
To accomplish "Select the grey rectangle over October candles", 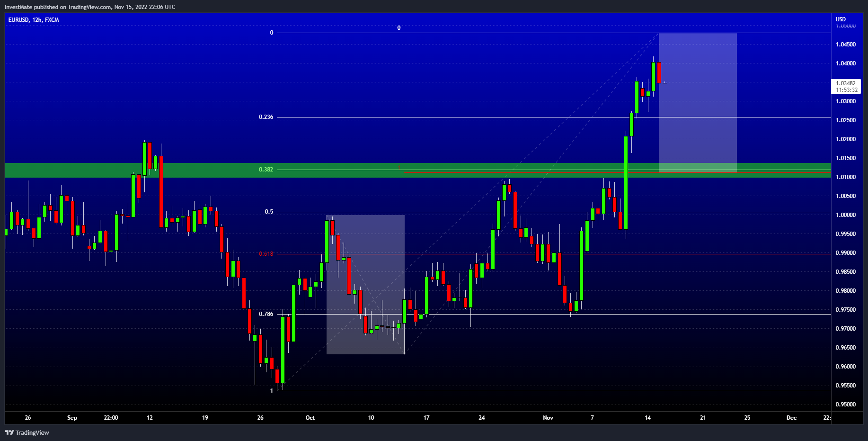I will (x=365, y=285).
